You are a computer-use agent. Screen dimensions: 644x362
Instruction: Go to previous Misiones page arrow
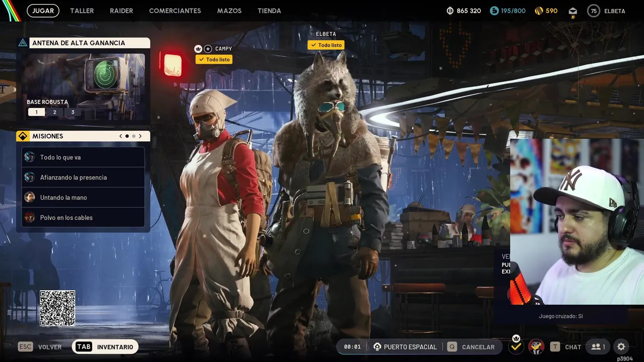pyautogui.click(x=121, y=136)
